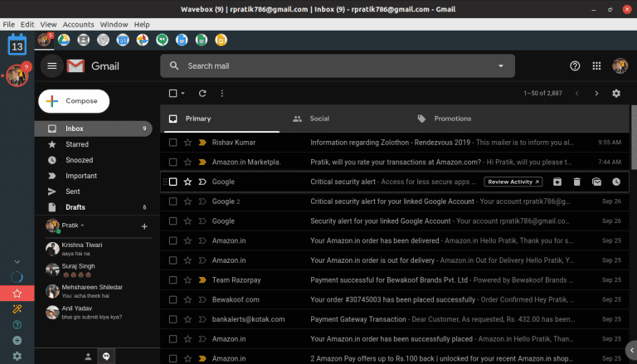Tick checkbox for Bewakoof.com email

click(173, 300)
